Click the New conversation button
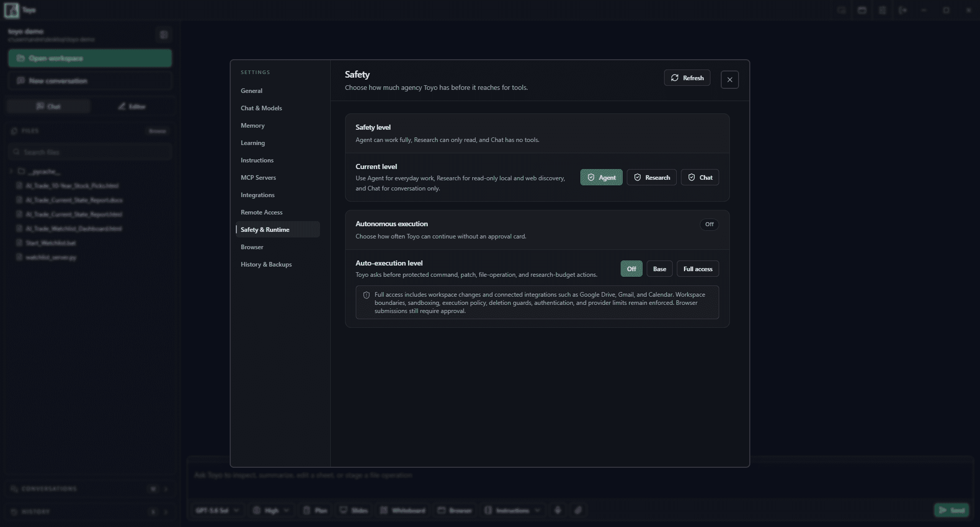 (x=90, y=81)
